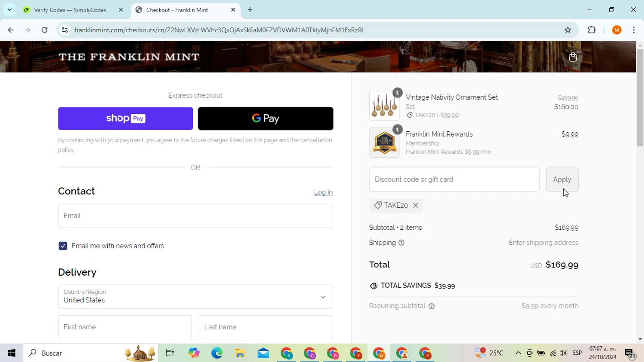
Task: Launch Copilot from the taskbar
Action: point(194,353)
